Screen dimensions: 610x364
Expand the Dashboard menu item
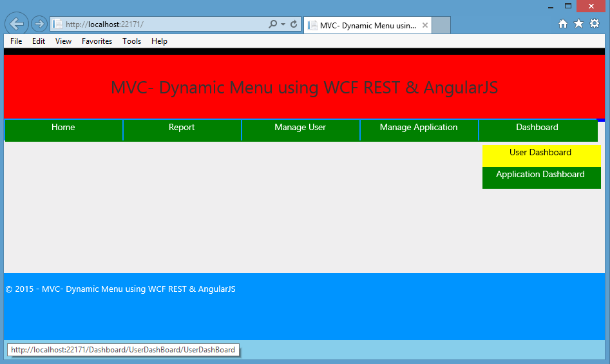click(x=538, y=130)
